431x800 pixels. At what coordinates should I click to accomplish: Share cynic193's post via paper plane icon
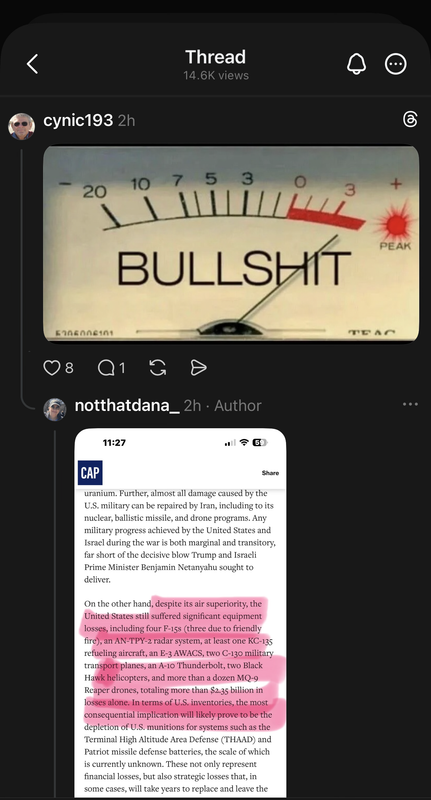click(198, 367)
